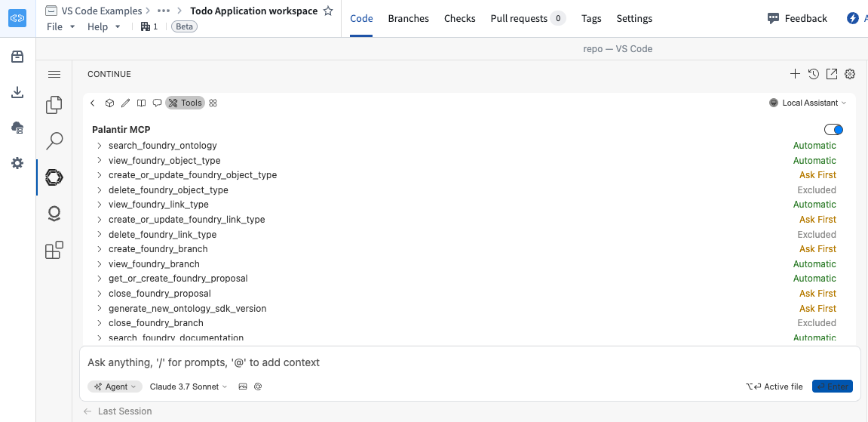Switch to the Branches tab
This screenshot has width=868, height=422.
coord(409,18)
